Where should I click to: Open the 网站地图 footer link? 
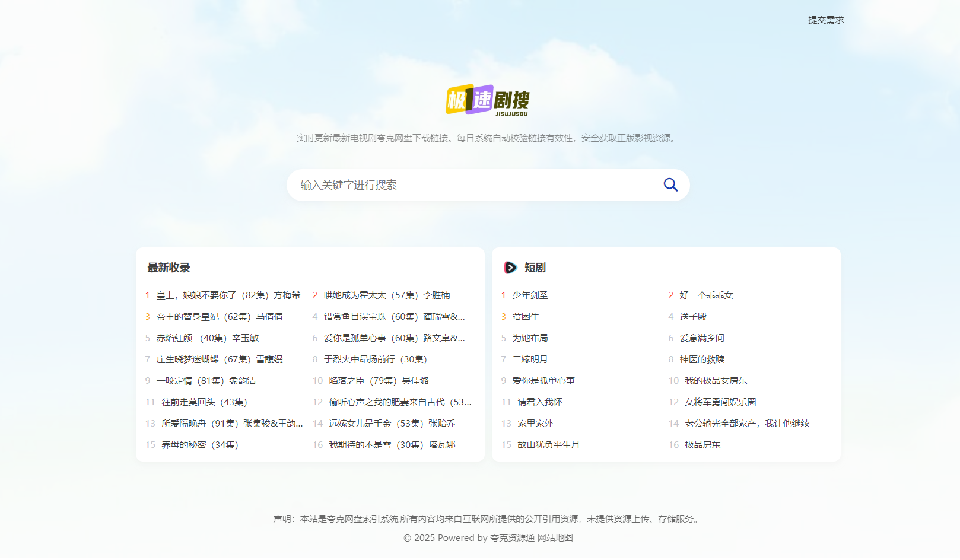(555, 538)
